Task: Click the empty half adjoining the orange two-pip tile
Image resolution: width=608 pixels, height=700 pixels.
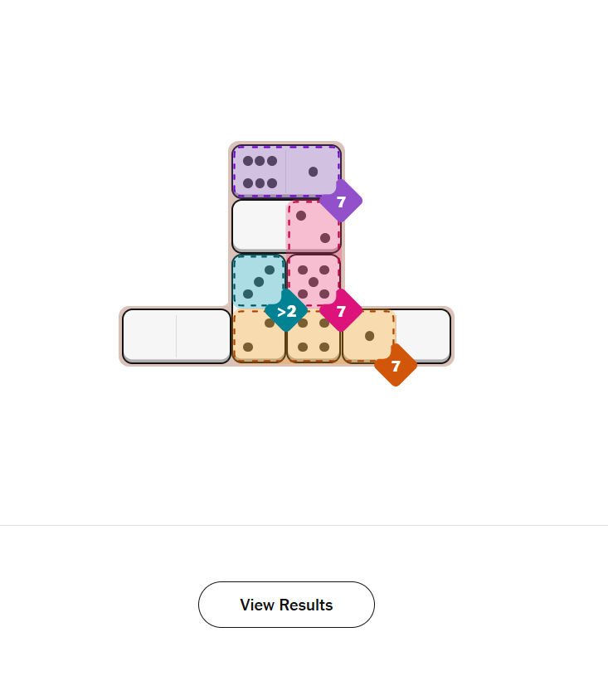Action: (203, 336)
